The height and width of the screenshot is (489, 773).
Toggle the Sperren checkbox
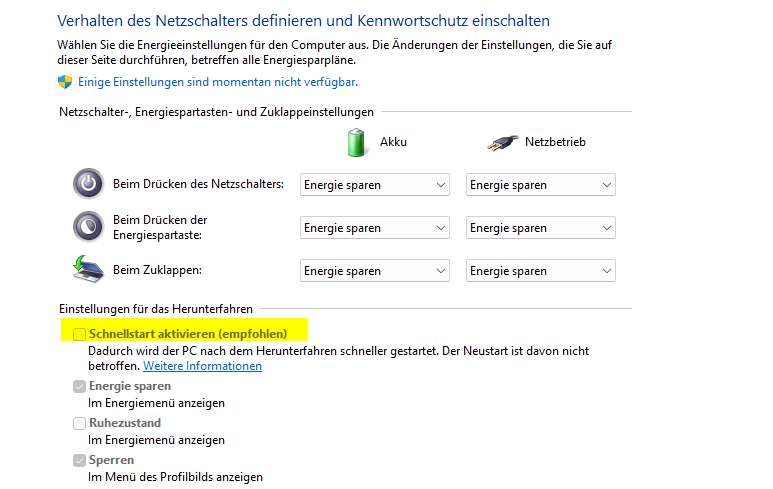[x=80, y=460]
